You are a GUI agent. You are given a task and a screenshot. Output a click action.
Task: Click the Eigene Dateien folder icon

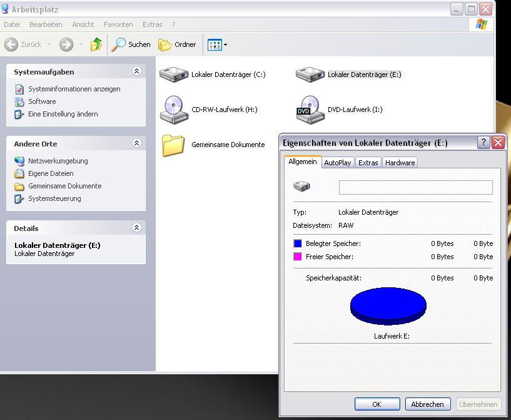pos(19,173)
